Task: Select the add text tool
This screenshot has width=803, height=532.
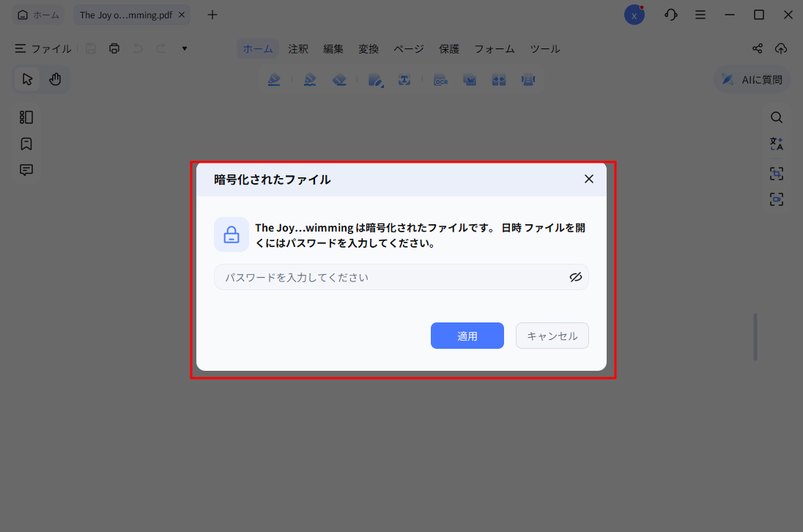Action: point(405,79)
